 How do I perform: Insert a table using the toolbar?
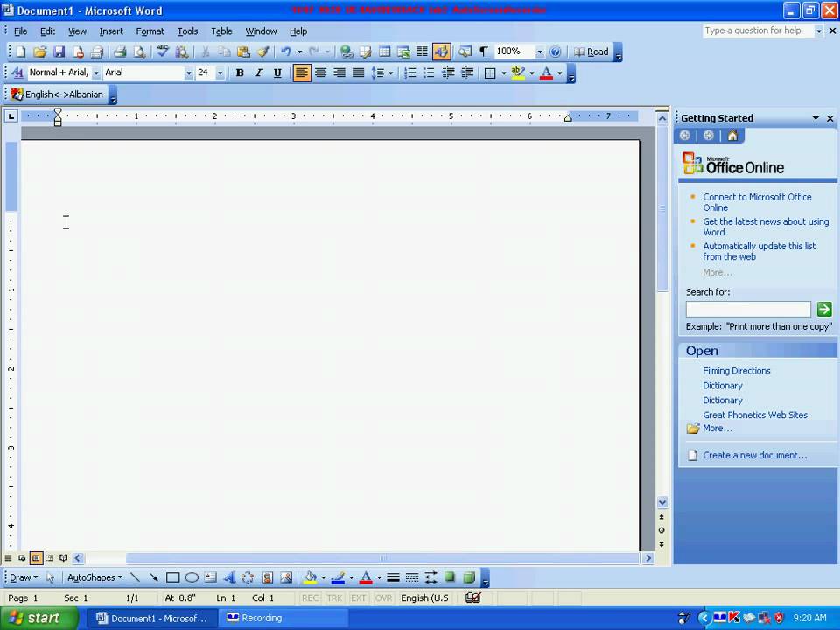(385, 52)
